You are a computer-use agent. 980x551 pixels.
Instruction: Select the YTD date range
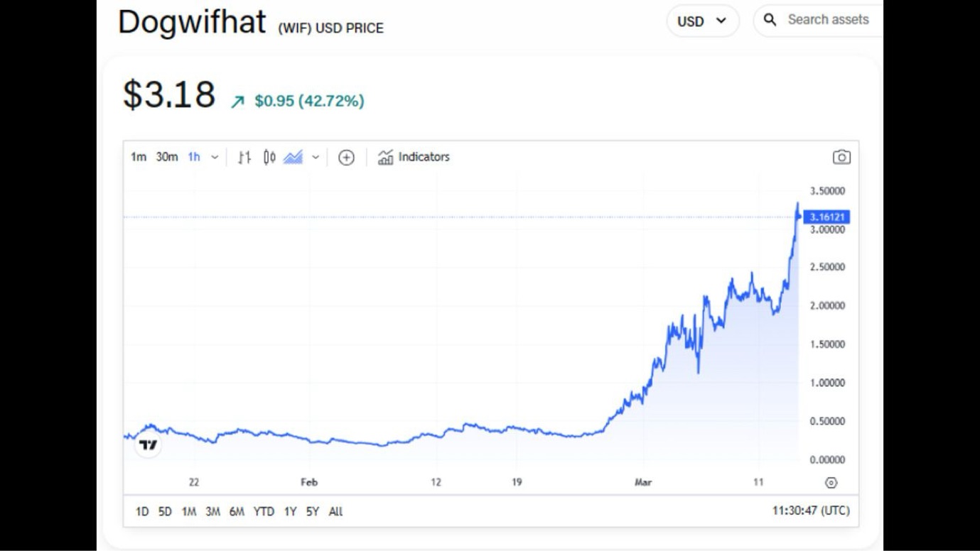(264, 511)
